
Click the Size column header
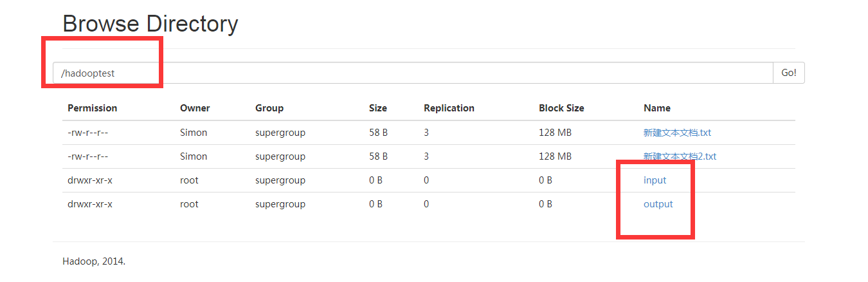(378, 108)
